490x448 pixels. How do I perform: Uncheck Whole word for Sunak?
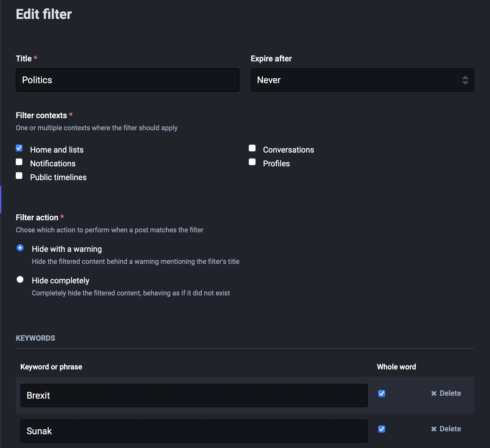pos(382,429)
